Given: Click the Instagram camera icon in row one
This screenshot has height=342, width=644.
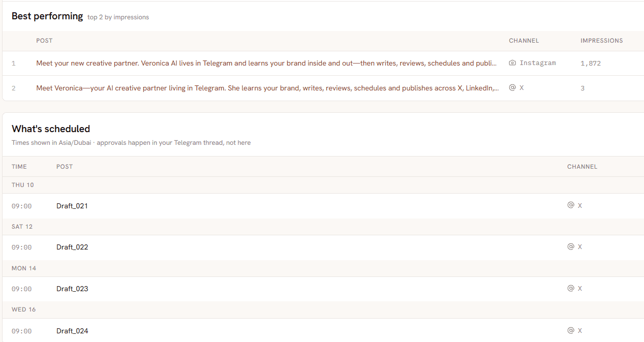Looking at the screenshot, I should (x=512, y=63).
